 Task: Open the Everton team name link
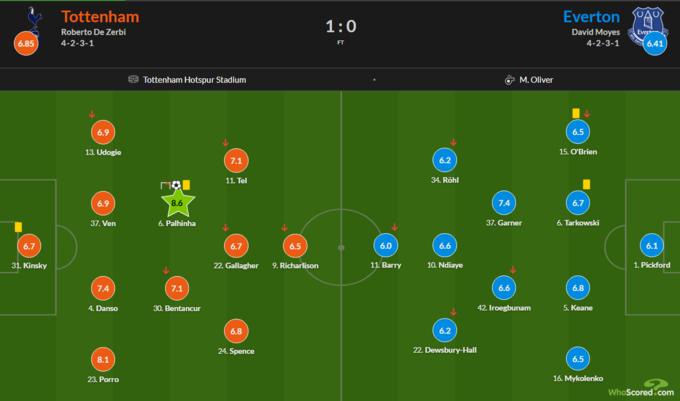[x=591, y=16]
